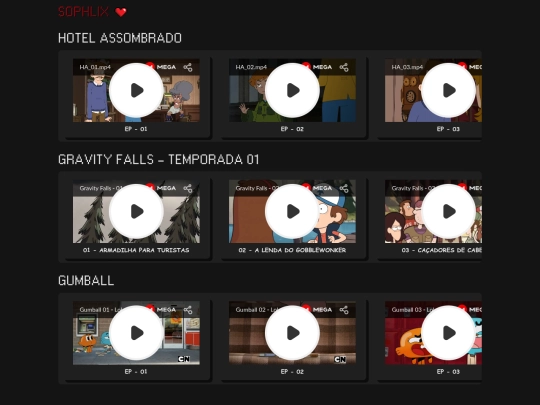
Task: Open MEGA logo on HA_01.mp4 player
Action: tap(161, 67)
